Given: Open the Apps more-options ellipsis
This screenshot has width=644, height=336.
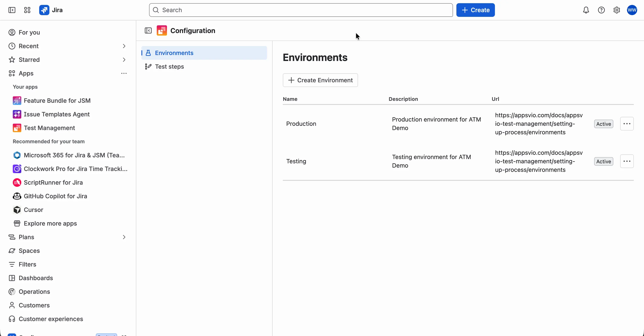Looking at the screenshot, I should pyautogui.click(x=124, y=73).
